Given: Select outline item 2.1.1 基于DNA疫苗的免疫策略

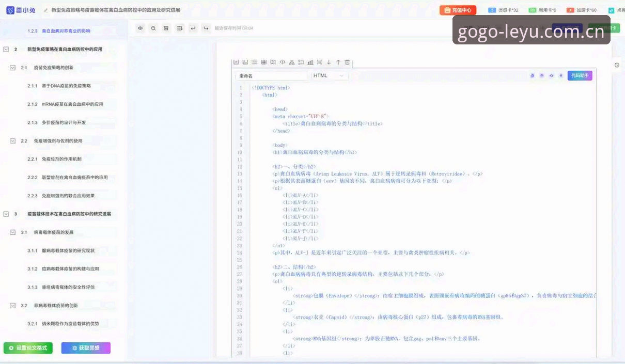Looking at the screenshot, I should click(59, 86).
